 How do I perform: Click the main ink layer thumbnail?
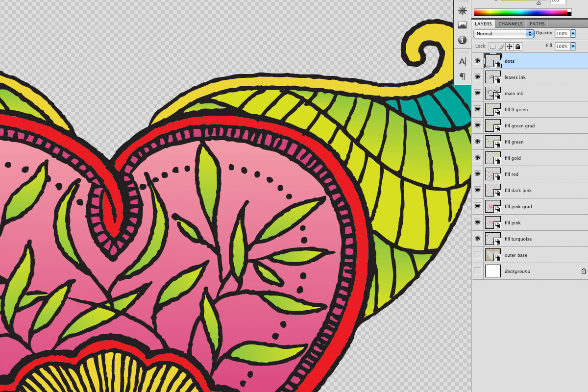(x=492, y=93)
